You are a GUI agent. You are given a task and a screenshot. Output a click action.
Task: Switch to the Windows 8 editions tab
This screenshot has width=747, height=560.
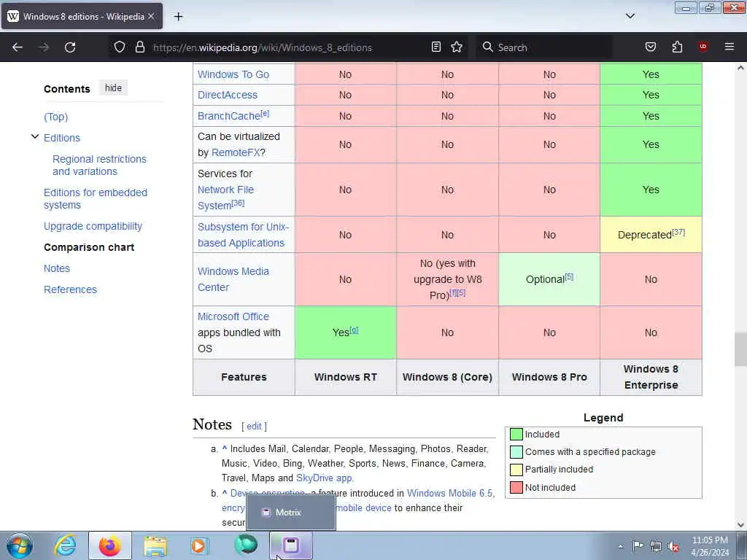click(82, 16)
